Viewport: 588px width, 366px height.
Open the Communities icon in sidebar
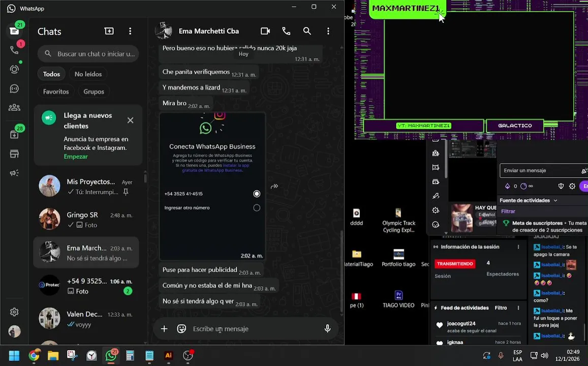coord(14,108)
